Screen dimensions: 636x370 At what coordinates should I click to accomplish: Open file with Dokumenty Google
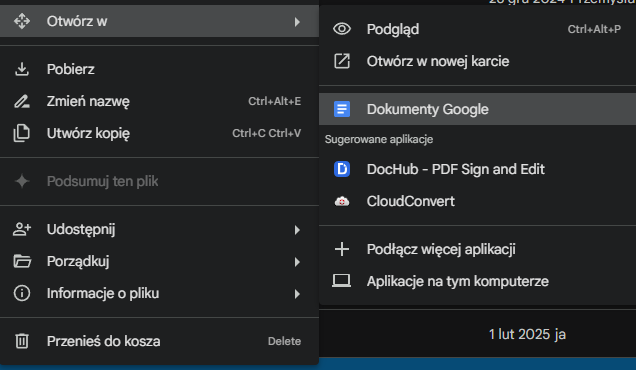(477, 109)
